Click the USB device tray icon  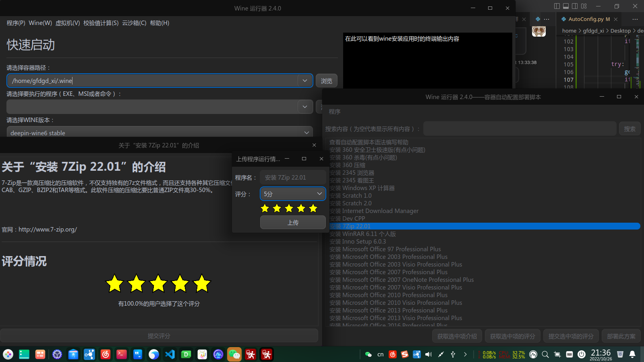[453, 354]
